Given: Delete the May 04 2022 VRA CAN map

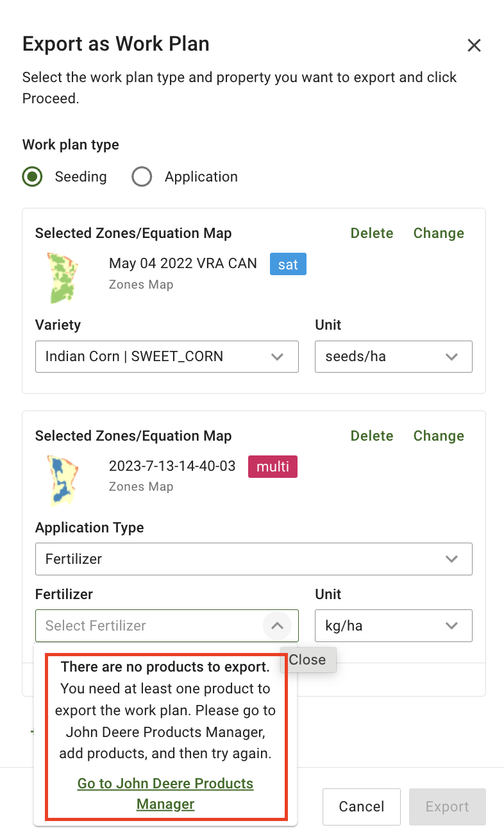Looking at the screenshot, I should tap(372, 233).
